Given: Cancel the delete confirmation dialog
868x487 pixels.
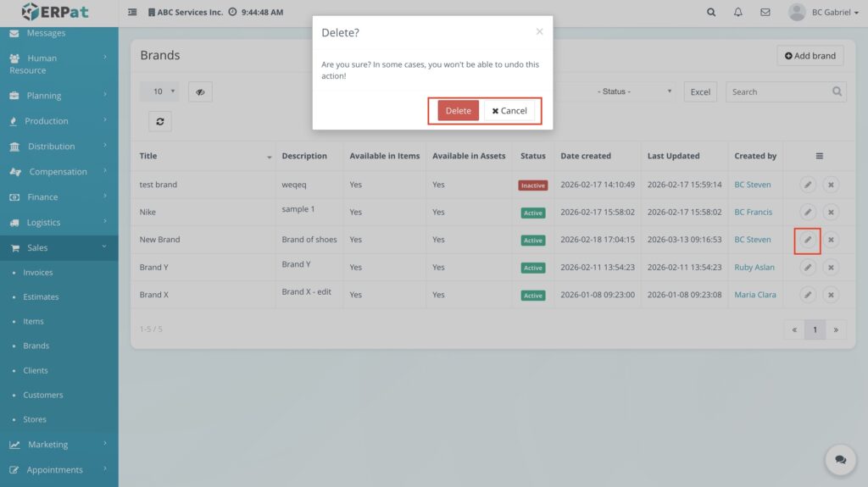Looking at the screenshot, I should pos(509,111).
